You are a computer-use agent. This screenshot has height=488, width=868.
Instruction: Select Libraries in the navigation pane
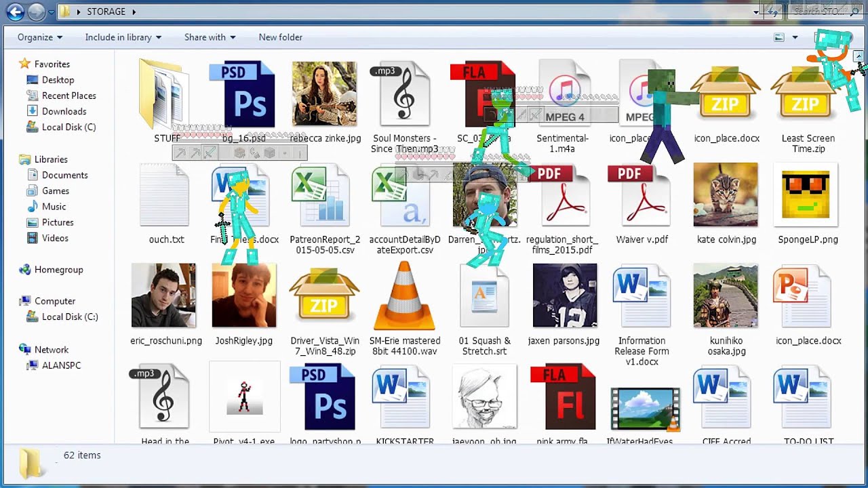(x=43, y=159)
